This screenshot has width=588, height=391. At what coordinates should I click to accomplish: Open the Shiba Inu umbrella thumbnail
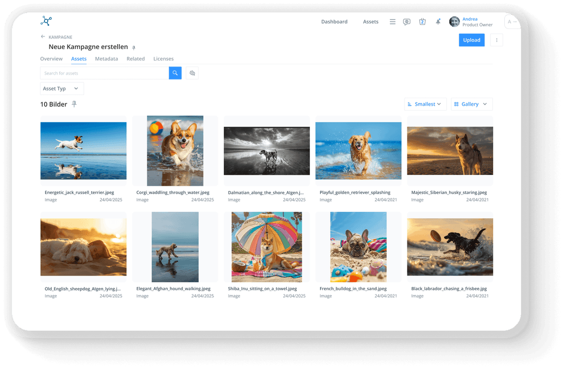(267, 247)
